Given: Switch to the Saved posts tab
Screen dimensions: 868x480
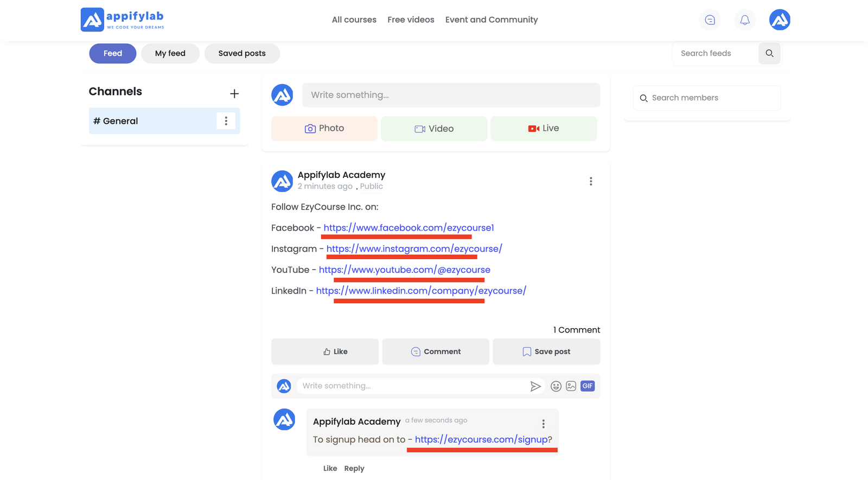Looking at the screenshot, I should tap(241, 53).
